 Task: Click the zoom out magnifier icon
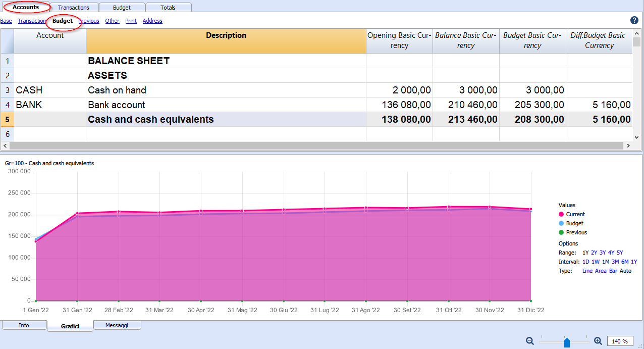pos(530,341)
